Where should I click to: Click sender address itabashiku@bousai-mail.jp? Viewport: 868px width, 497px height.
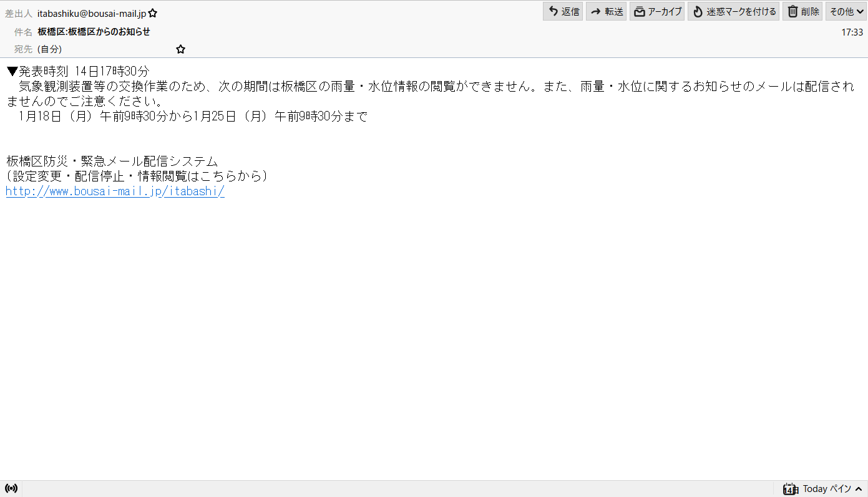pos(91,13)
